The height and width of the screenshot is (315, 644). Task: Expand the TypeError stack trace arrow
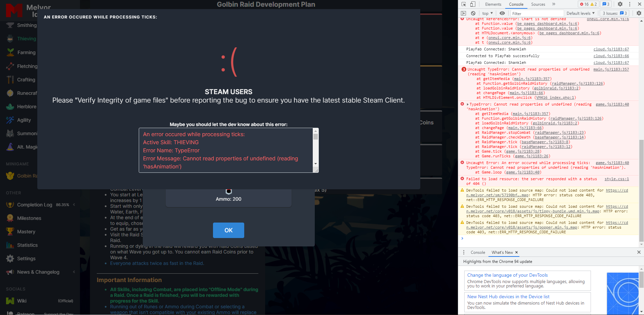(x=467, y=104)
